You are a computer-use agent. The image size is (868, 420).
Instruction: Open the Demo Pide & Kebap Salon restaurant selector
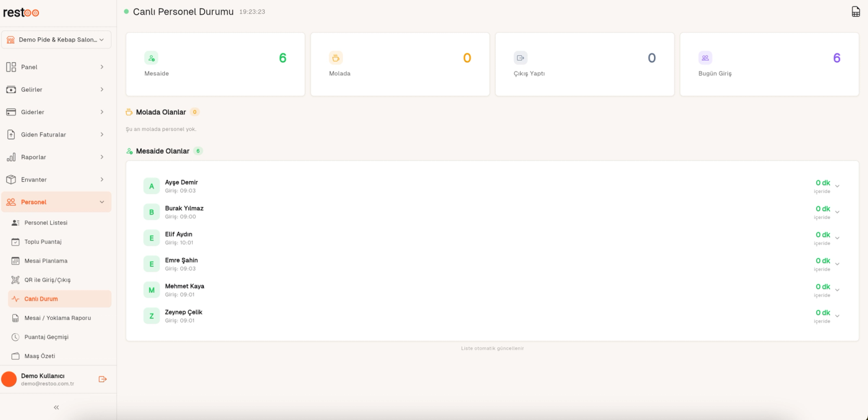pos(56,40)
